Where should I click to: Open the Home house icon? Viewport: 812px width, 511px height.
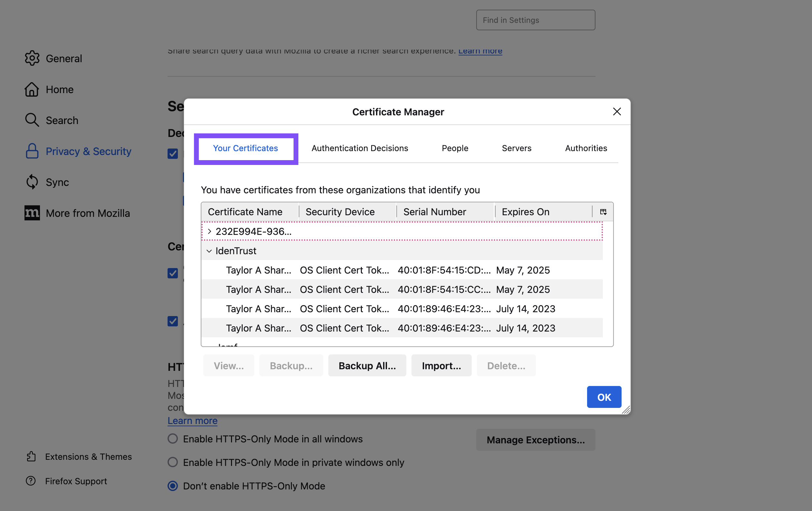[x=32, y=89]
